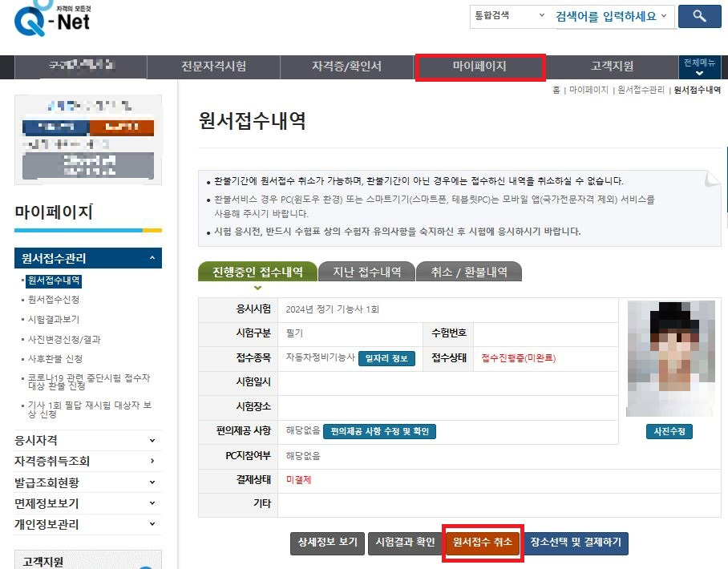Click the 장소선택 및 결제하기 button

[x=573, y=543]
